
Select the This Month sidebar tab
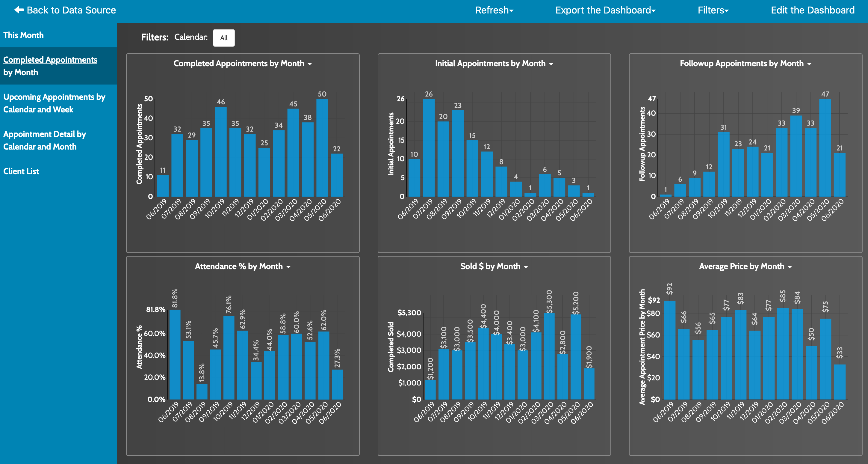pos(24,35)
